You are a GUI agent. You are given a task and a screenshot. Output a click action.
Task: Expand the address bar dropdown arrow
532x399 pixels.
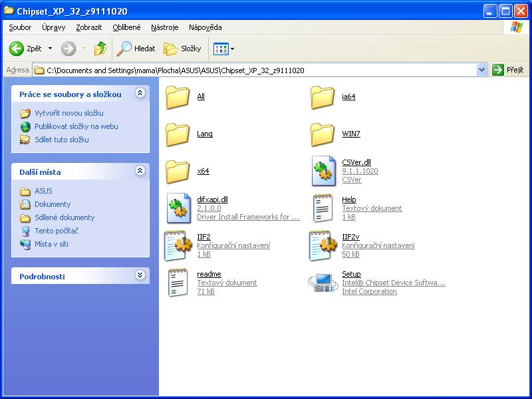pos(482,70)
